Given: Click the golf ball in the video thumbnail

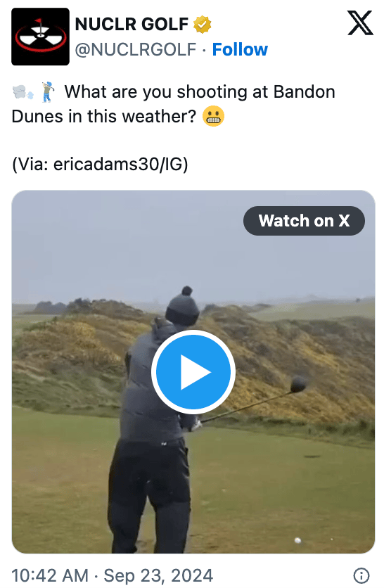Looking at the screenshot, I should (297, 540).
